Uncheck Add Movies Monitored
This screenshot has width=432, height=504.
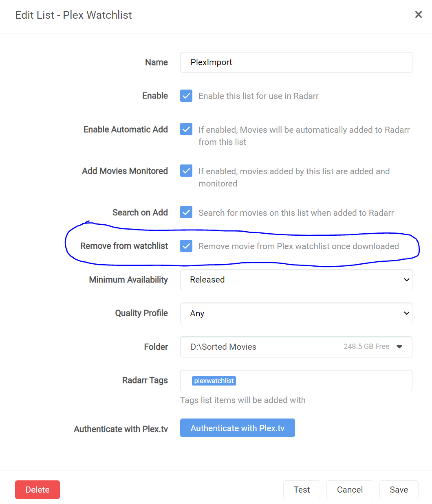coord(186,171)
